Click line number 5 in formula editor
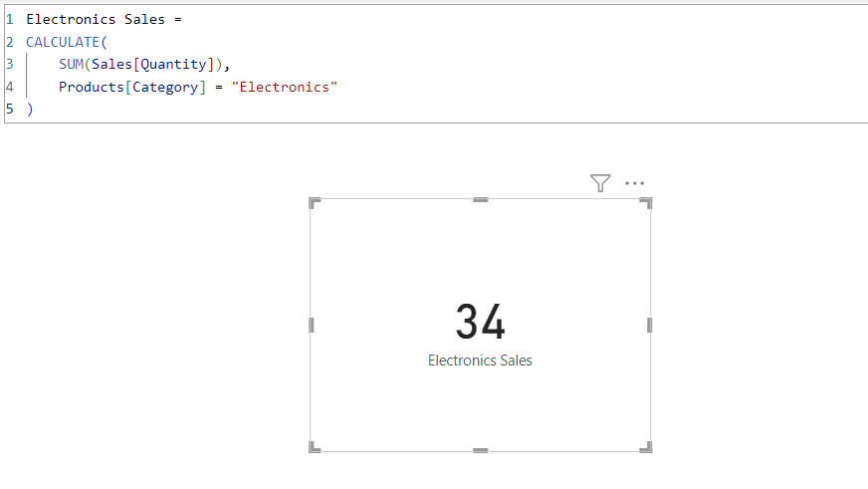The height and width of the screenshot is (489, 868). (x=9, y=110)
